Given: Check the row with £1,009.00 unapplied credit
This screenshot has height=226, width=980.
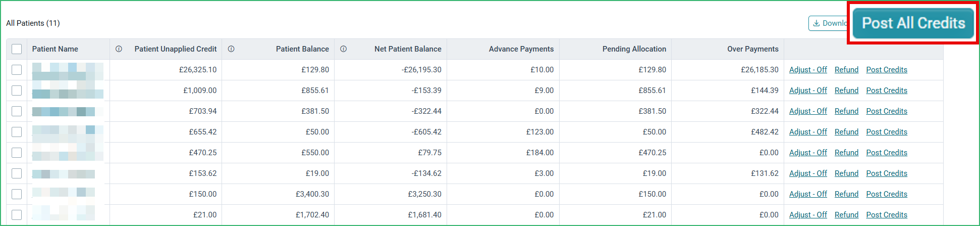Looking at the screenshot, I should coord(17,91).
